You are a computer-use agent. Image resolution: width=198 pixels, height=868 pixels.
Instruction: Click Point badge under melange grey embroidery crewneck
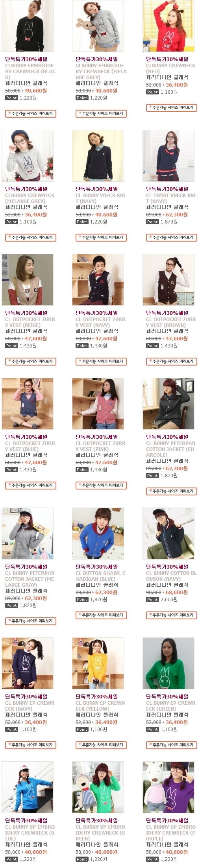pos(82,98)
